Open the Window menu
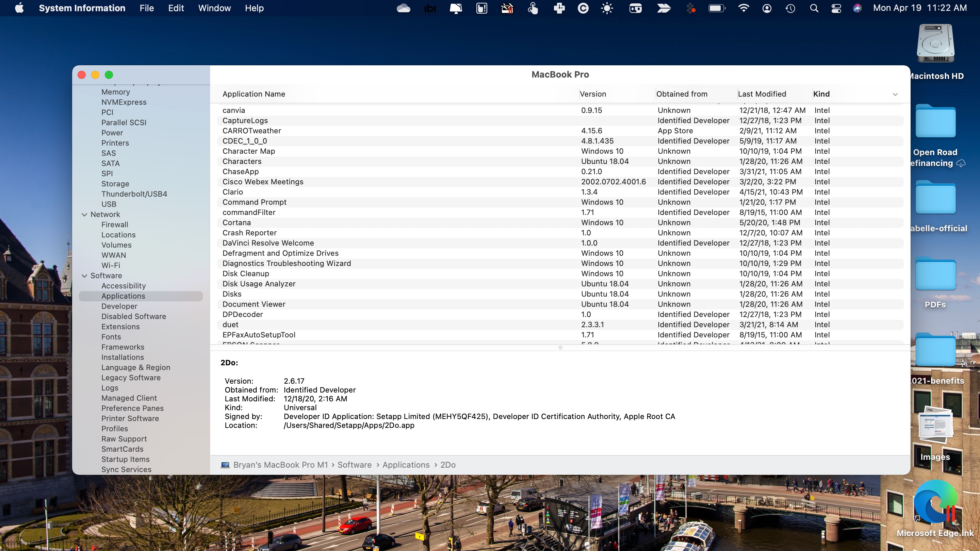This screenshot has height=551, width=980. [214, 8]
